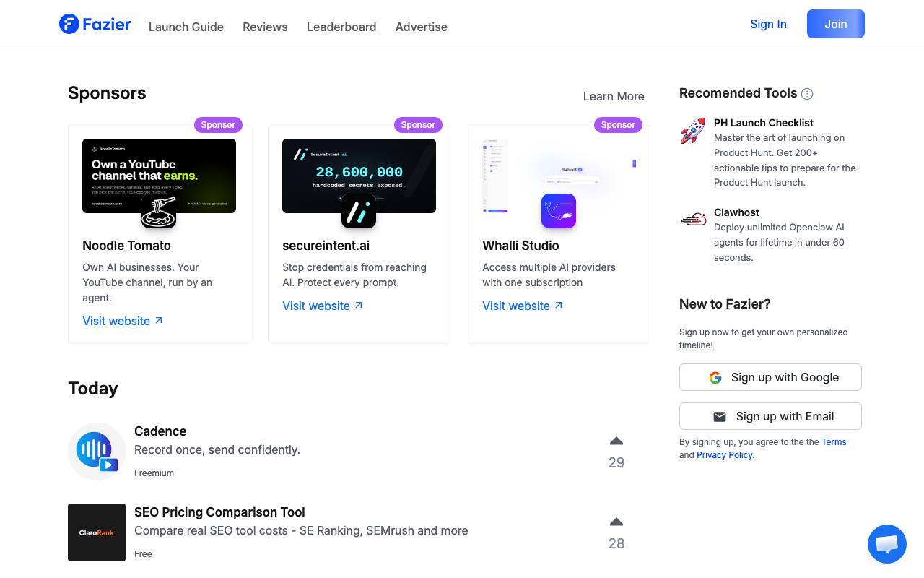Click the secureintent.ai slash logo icon

pos(359,211)
